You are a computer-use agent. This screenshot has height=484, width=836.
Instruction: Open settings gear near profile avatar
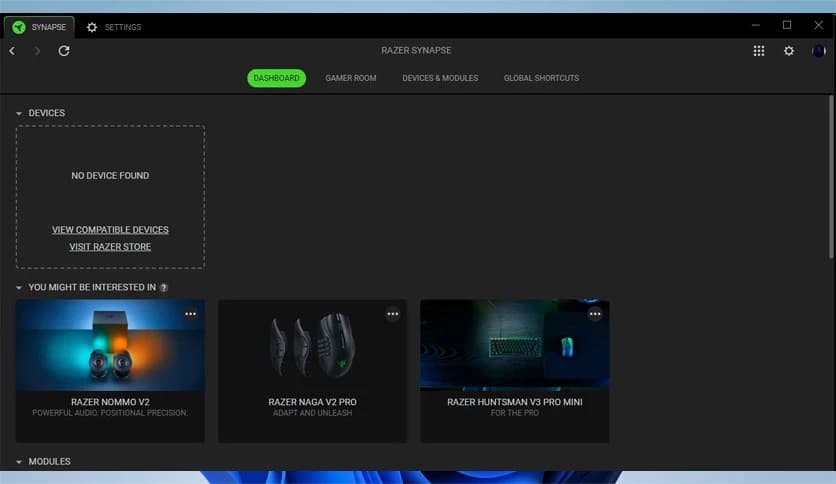click(789, 51)
